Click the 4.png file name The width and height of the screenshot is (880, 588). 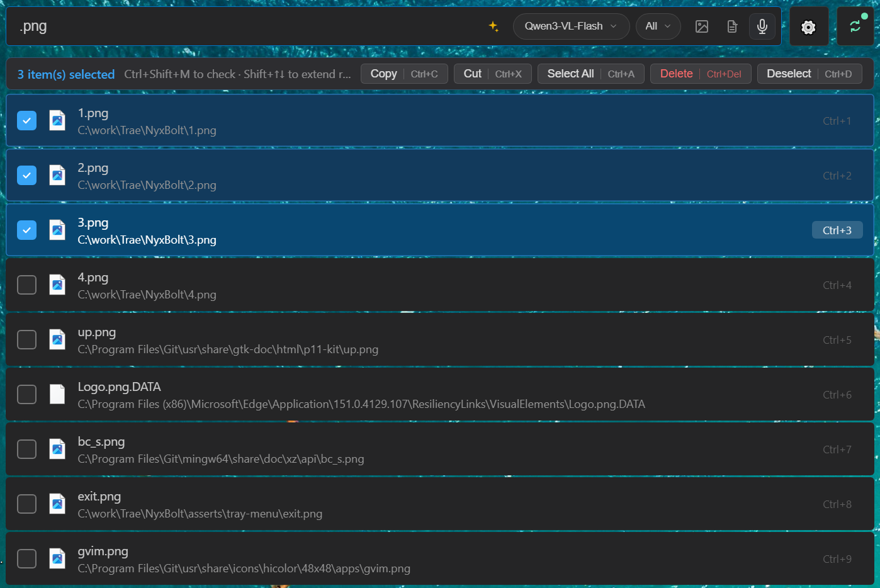(x=93, y=278)
